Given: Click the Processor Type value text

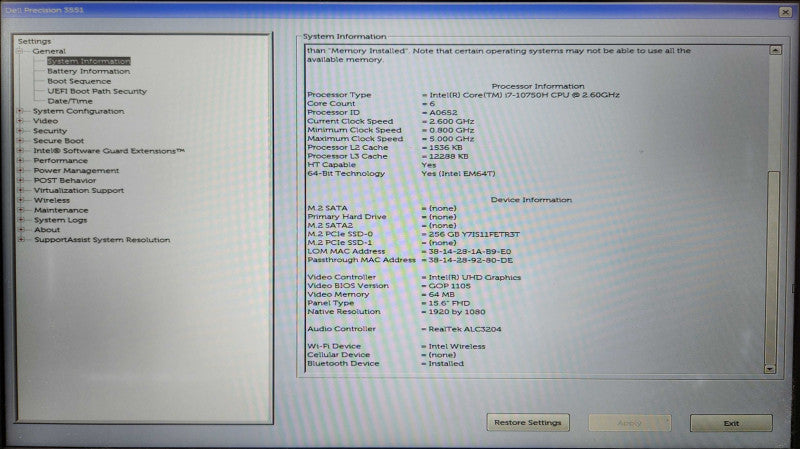Looking at the screenshot, I should (x=524, y=95).
